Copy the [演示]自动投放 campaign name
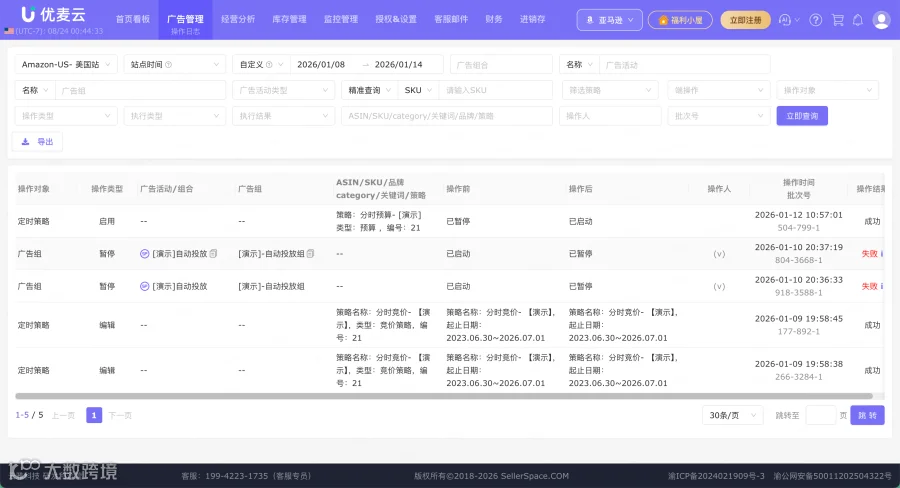900x488 pixels. [x=213, y=254]
